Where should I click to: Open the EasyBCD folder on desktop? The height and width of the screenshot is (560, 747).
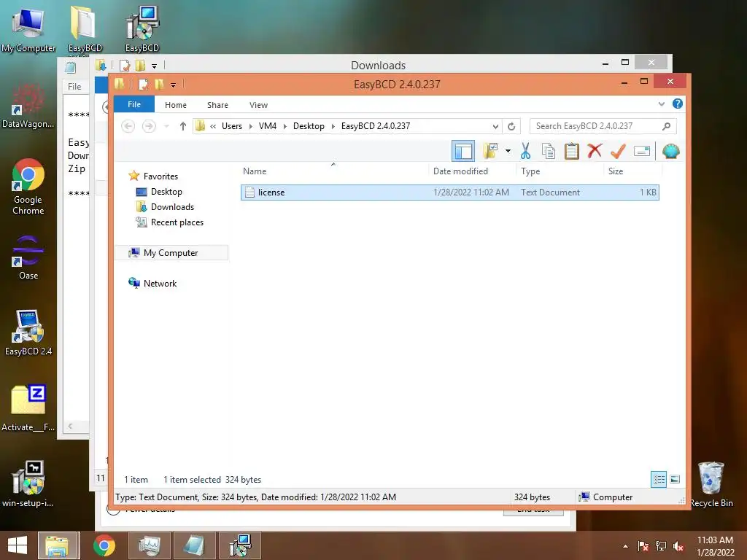(85, 29)
